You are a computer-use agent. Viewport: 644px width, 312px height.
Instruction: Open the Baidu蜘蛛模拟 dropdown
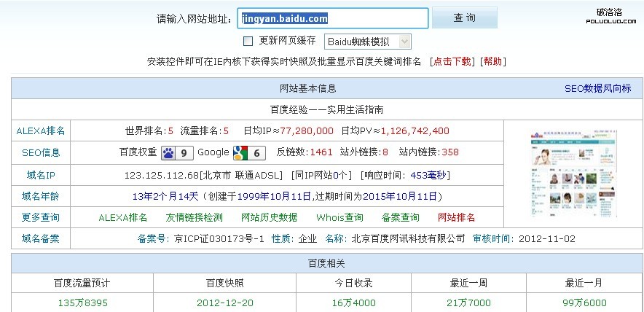coord(368,42)
